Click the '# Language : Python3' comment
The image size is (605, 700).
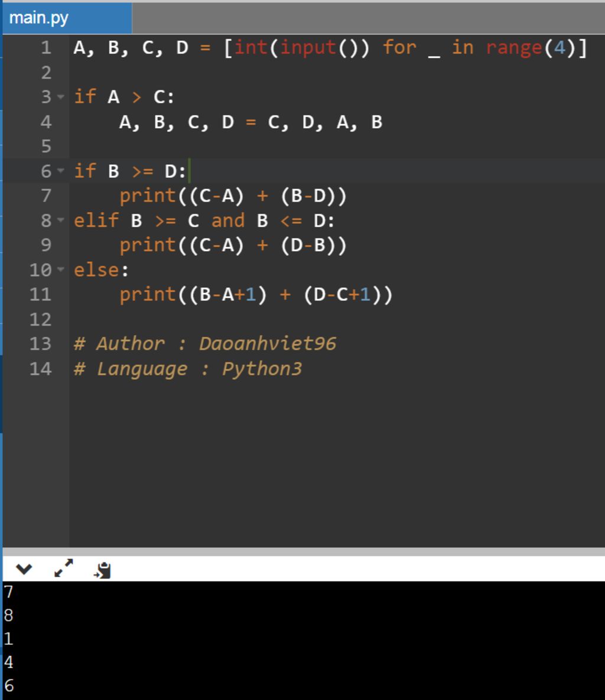pyautogui.click(x=188, y=369)
